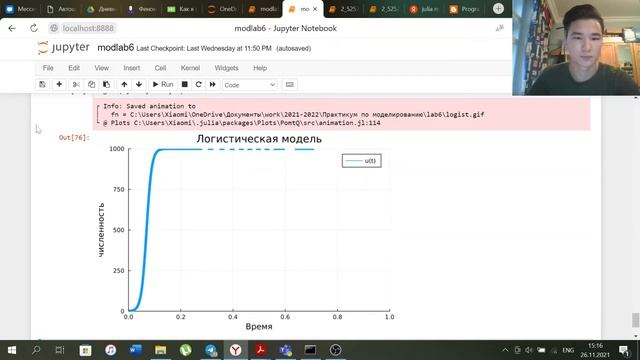Open reader mode icon in address bar
The image size is (640, 360).
(x=500, y=28)
